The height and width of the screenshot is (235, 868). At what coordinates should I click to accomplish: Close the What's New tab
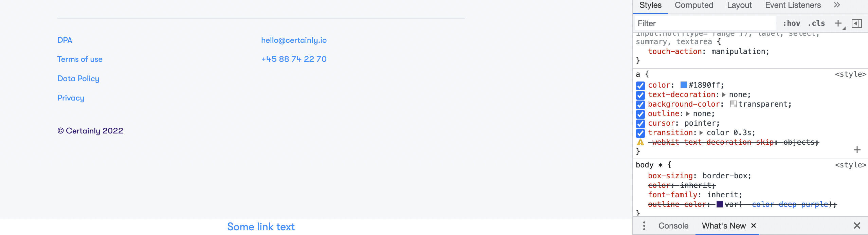coord(754,225)
